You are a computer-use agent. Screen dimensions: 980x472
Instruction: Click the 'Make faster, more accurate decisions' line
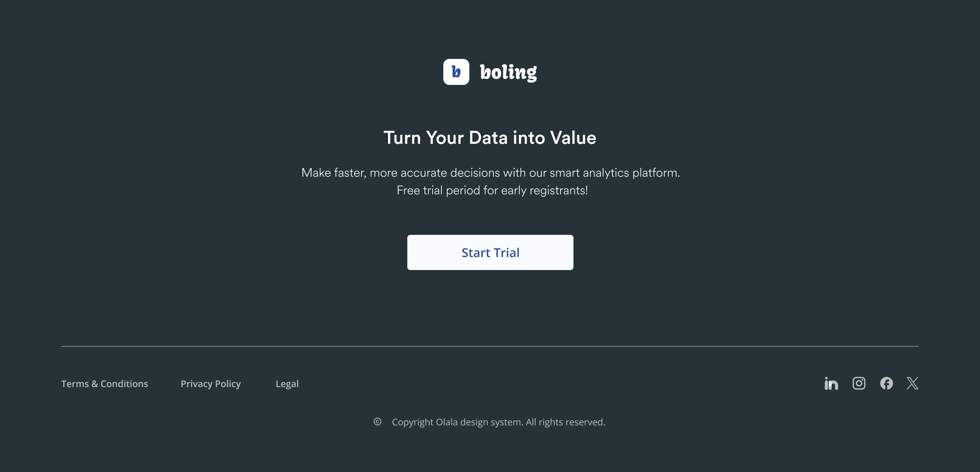point(490,173)
